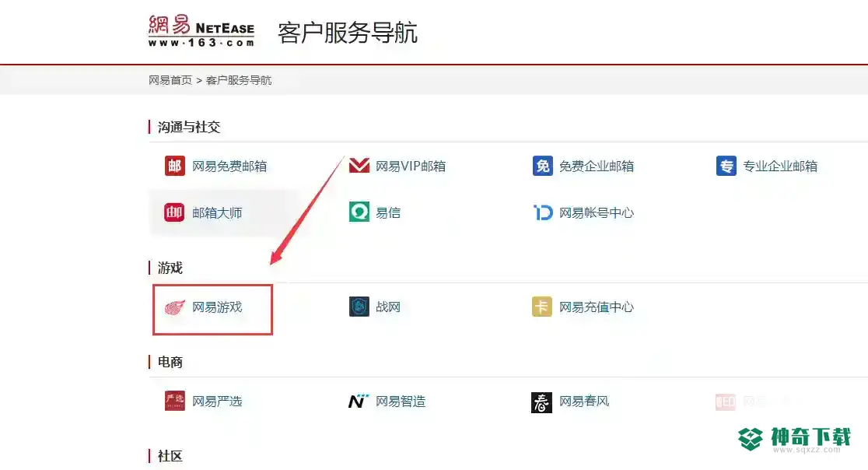This screenshot has height=470, width=868.
Task: Open the 网易VIP邮箱 link
Action: coord(410,166)
